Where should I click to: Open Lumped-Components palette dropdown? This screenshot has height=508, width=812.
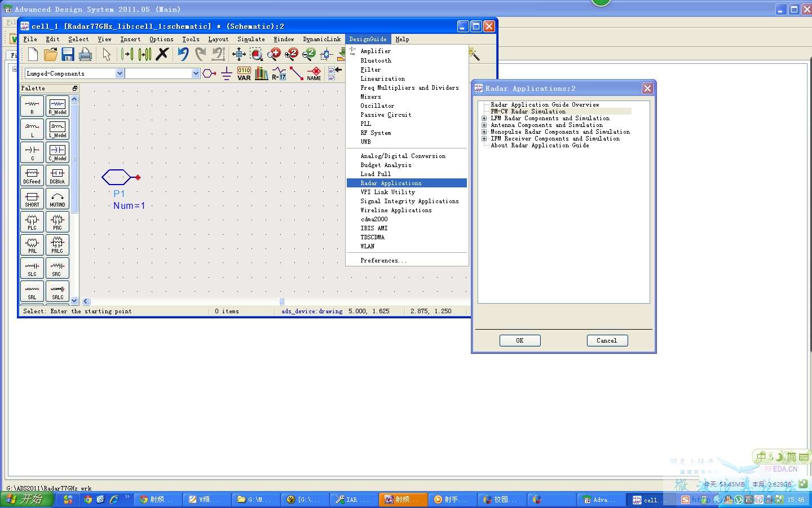click(x=120, y=73)
